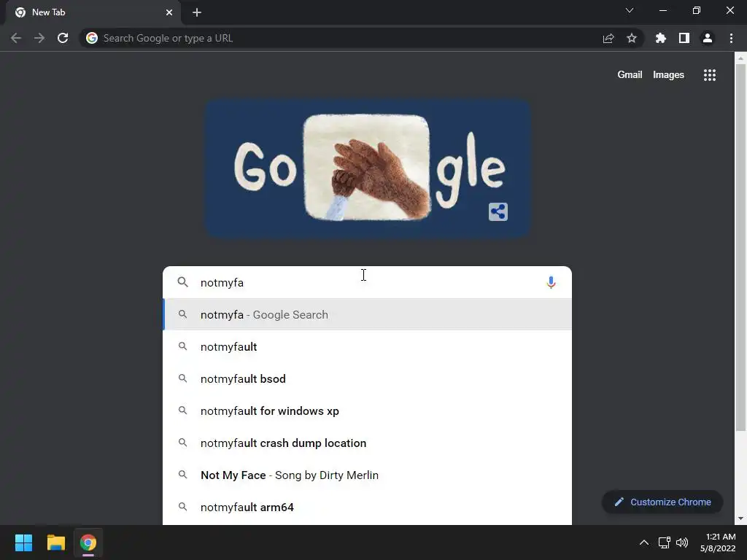Viewport: 747px width, 560px height.
Task: Select "notmyfault arm64" suggestion
Action: tap(367, 507)
